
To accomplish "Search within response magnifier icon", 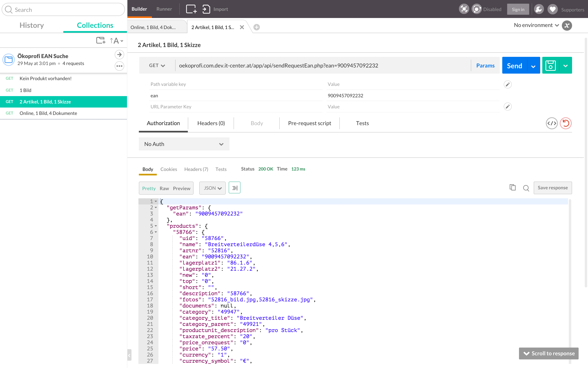I will pos(526,188).
